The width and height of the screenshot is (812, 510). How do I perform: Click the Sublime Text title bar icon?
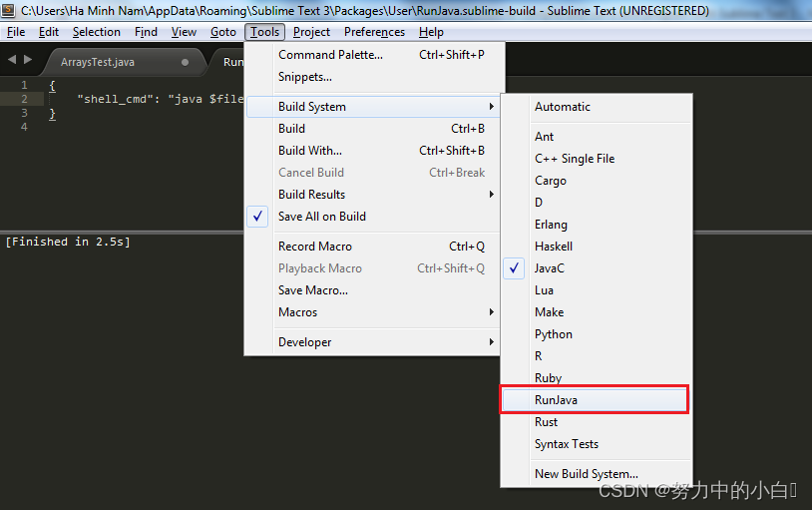tap(9, 10)
